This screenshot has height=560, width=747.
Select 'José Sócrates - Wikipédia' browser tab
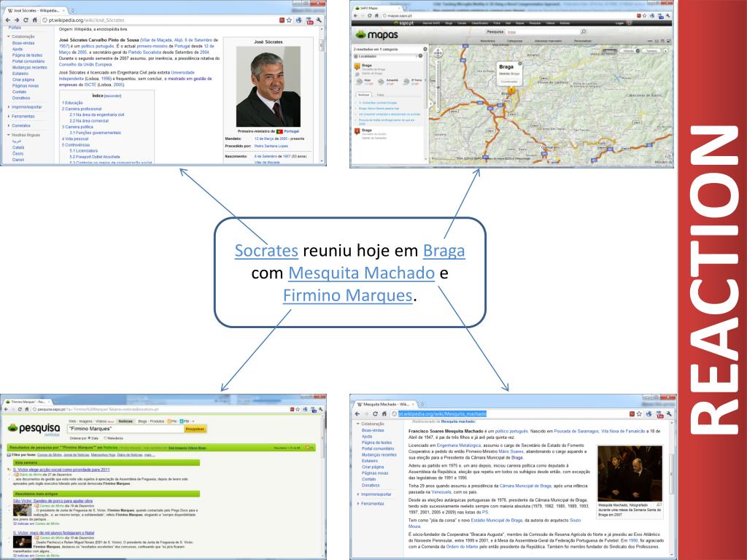(x=34, y=10)
